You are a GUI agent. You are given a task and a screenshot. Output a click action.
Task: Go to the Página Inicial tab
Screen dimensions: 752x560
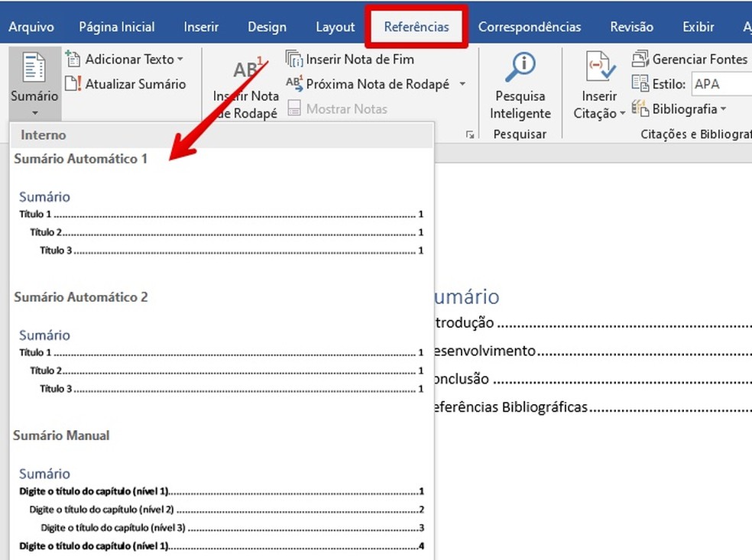point(118,27)
